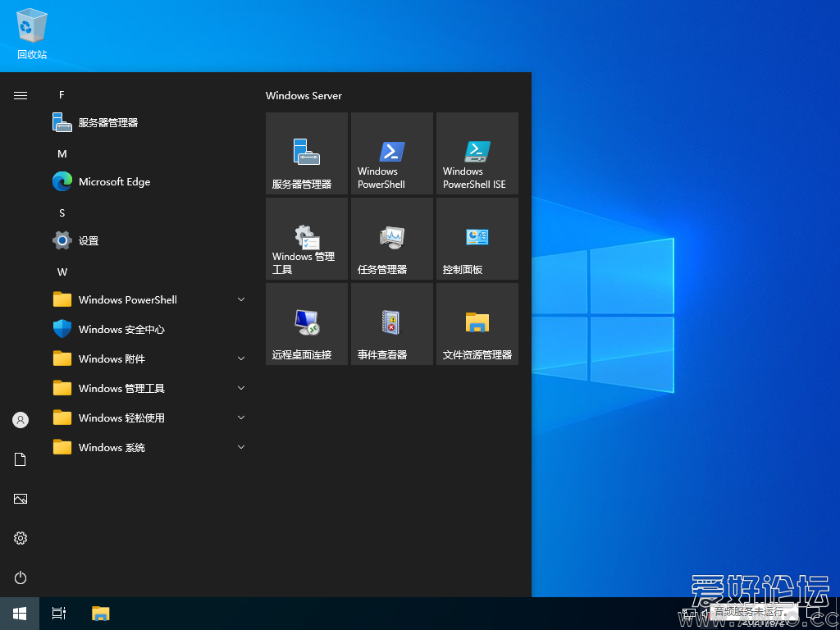Screen dimensions: 840x630
Task: Open Settings gear in the Start rail
Action: pyautogui.click(x=21, y=538)
